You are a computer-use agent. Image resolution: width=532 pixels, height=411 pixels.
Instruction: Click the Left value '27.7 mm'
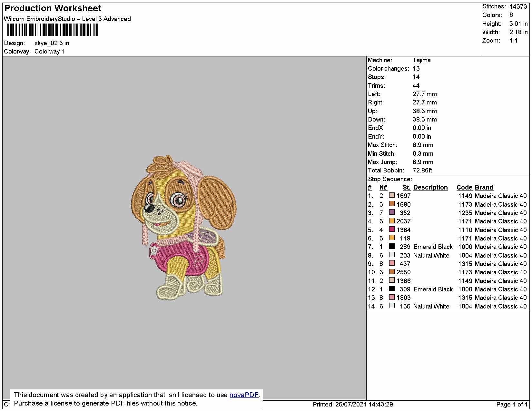(425, 94)
